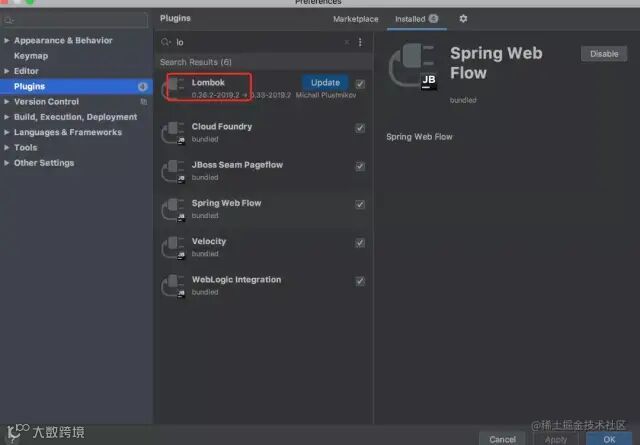
Task: Click the Tools category label
Action: tap(25, 148)
